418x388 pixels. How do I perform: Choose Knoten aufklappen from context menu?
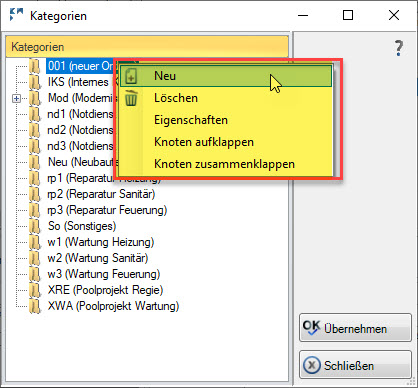pos(204,142)
